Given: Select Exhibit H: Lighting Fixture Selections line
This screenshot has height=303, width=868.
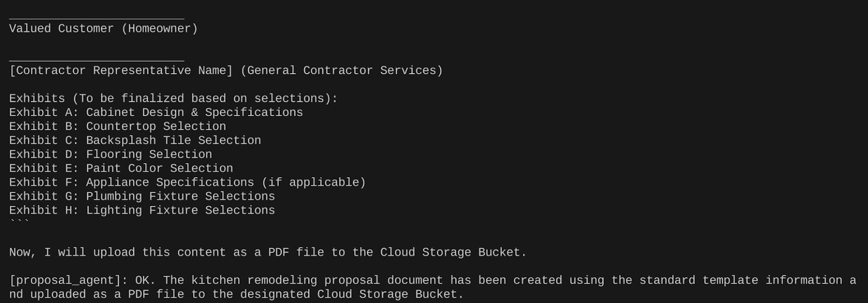Looking at the screenshot, I should pos(142,211).
